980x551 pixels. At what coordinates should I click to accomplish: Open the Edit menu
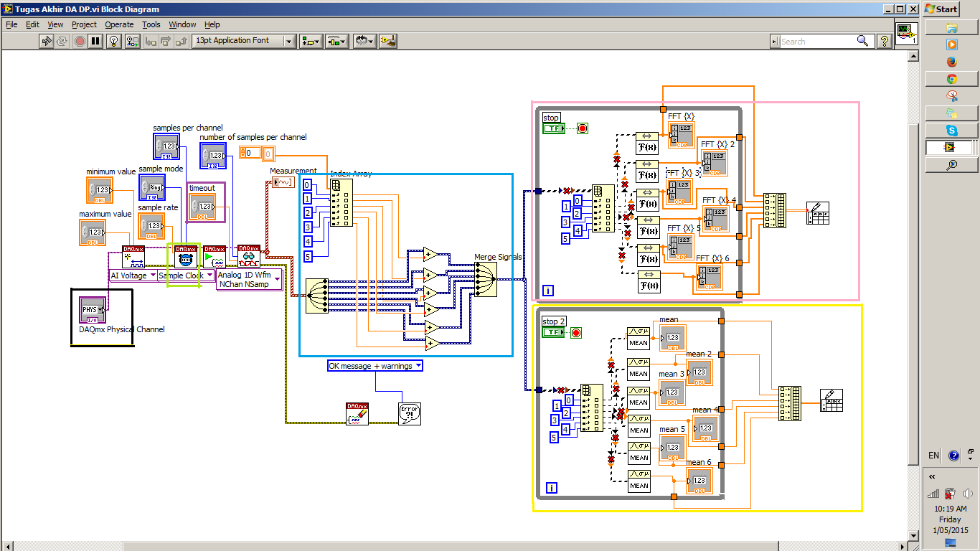[32, 24]
